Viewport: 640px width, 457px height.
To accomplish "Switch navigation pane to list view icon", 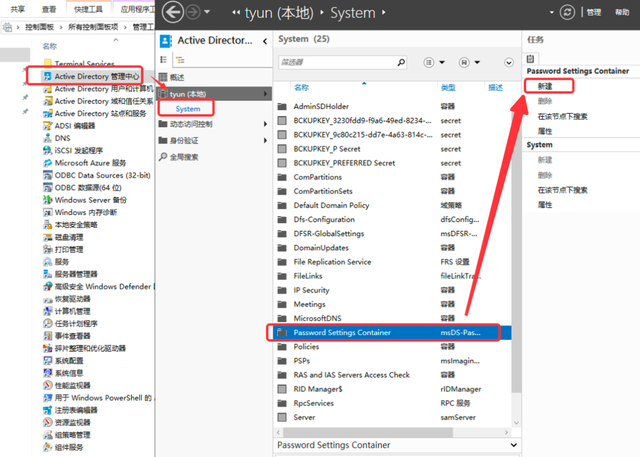I will tap(164, 60).
